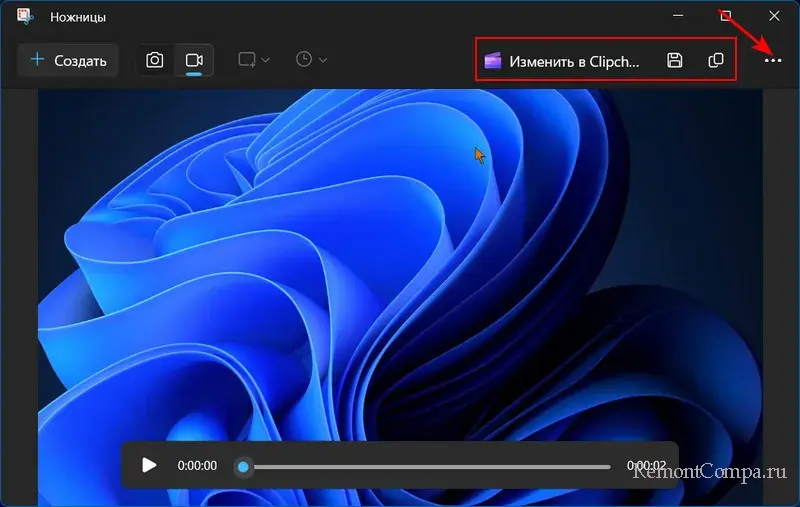Maximize the Ножницы window
The height and width of the screenshot is (507, 800).
coord(726,16)
